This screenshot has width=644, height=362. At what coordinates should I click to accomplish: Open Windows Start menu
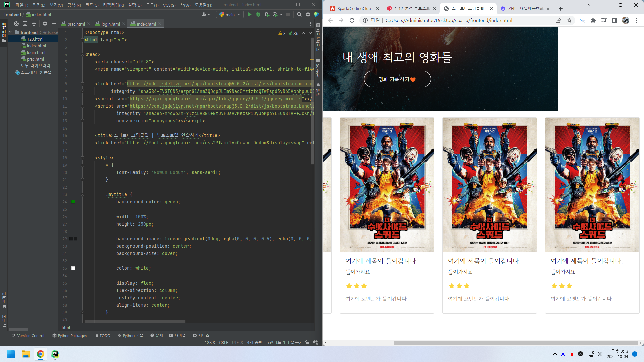pos(11,354)
